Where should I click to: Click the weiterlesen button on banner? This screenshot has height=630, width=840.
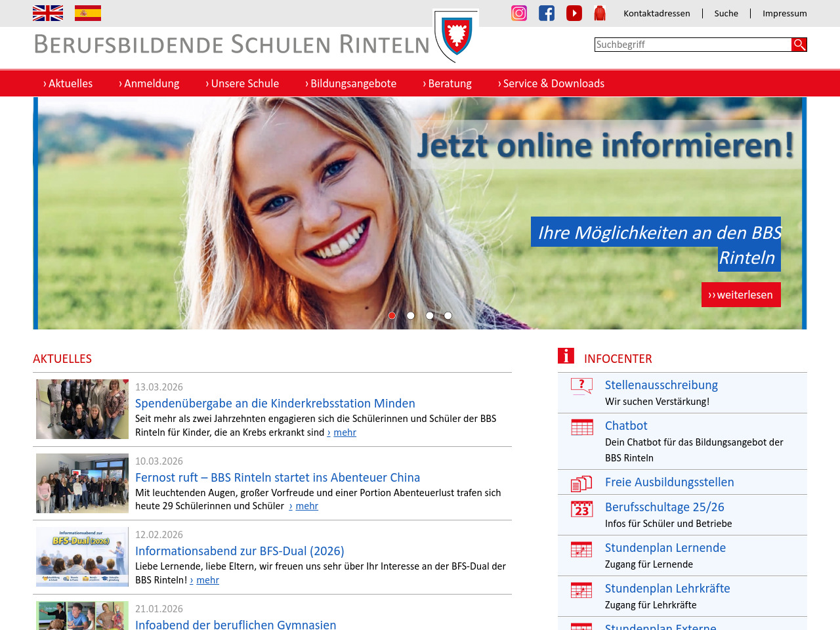tap(741, 295)
